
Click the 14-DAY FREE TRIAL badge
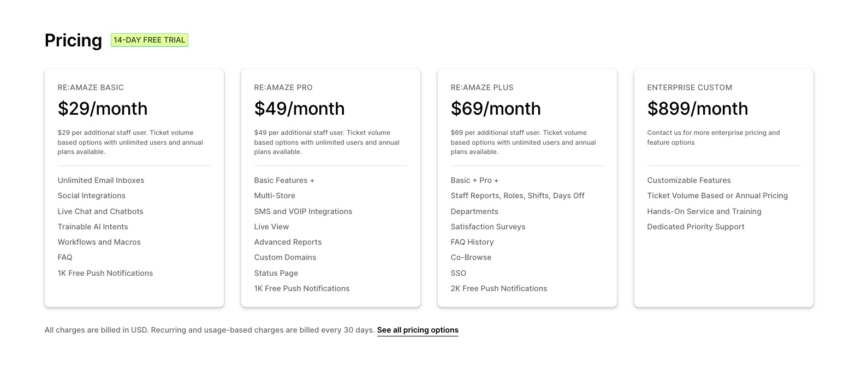[149, 40]
